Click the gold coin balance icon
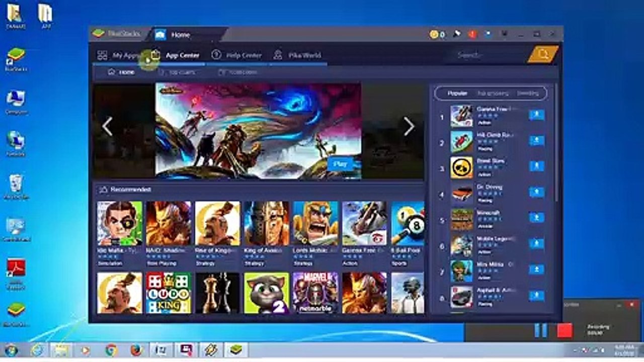Image resolution: width=644 pixels, height=362 pixels. pyautogui.click(x=434, y=34)
